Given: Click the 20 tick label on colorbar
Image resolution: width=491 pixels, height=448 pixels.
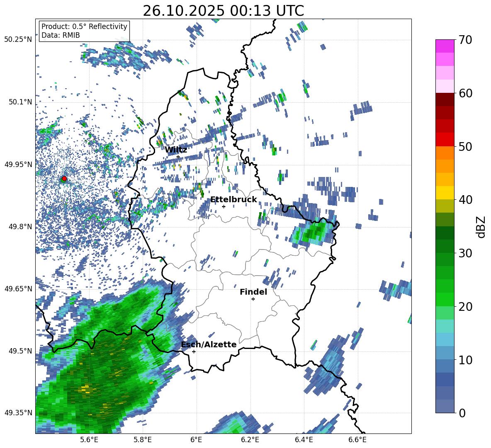Looking at the screenshot, I should (465, 307).
